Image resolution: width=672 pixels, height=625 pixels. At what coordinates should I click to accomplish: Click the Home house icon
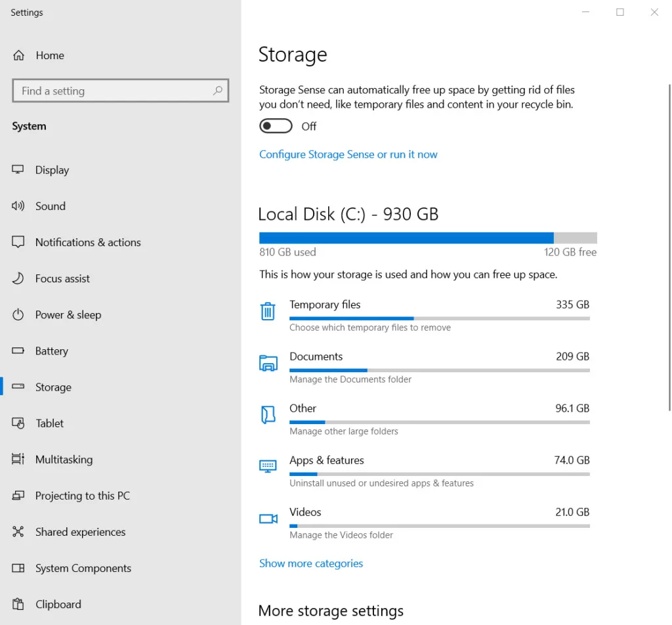(x=18, y=55)
